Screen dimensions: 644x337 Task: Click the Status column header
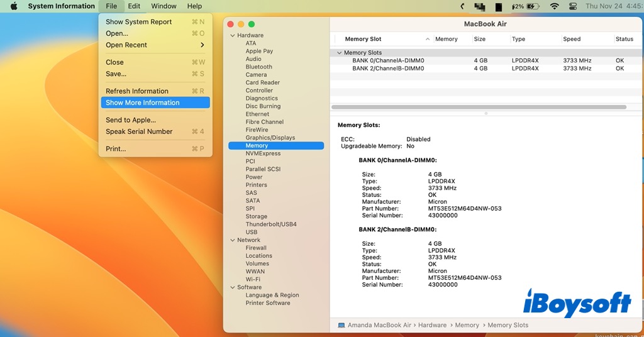pyautogui.click(x=625, y=39)
